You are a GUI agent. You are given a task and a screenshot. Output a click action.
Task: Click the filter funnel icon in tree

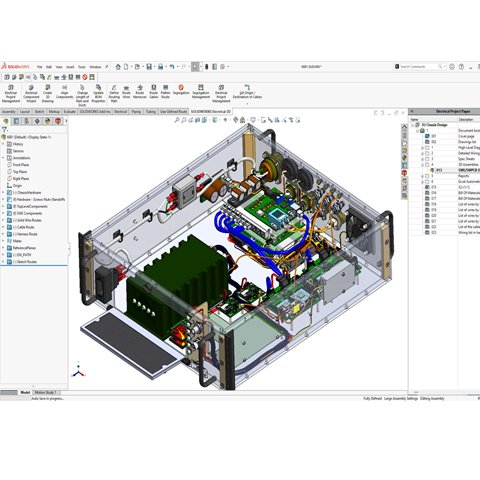coord(4,130)
